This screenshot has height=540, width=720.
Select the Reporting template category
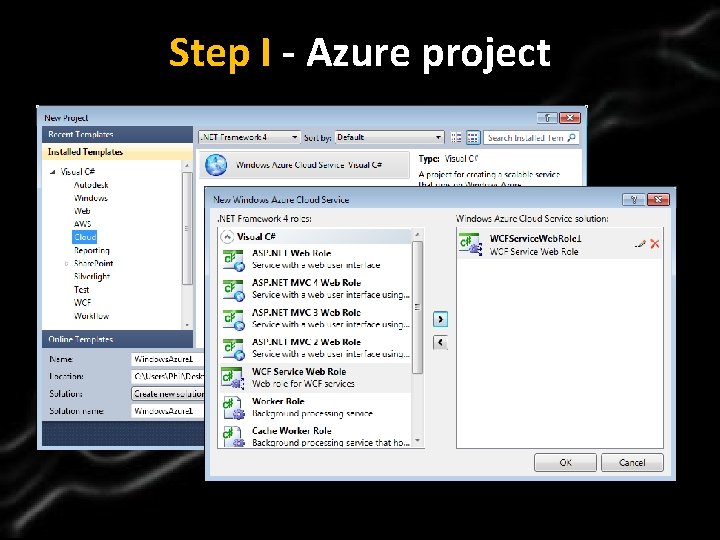click(91, 250)
